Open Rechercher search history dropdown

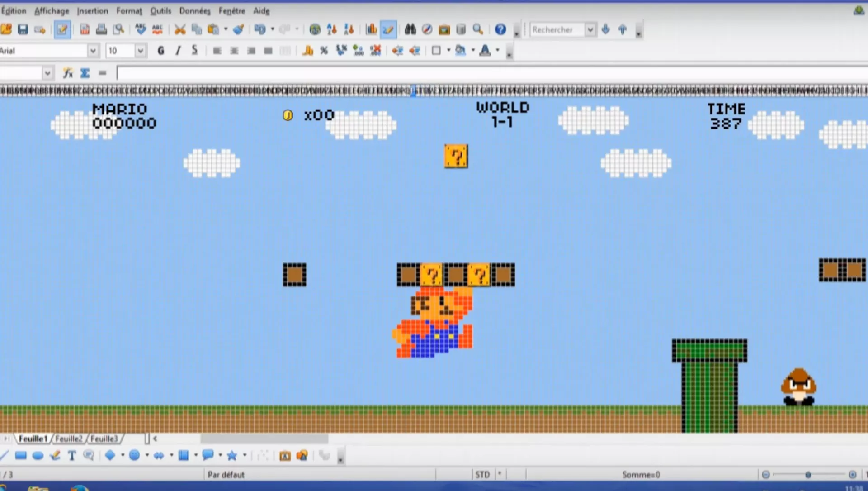pyautogui.click(x=590, y=30)
